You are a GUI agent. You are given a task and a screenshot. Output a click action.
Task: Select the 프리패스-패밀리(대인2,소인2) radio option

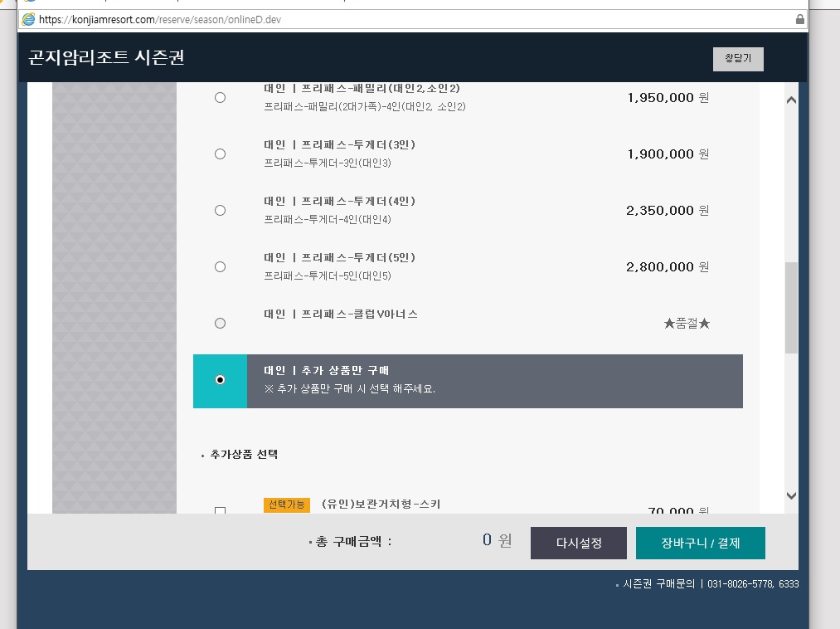tap(221, 98)
